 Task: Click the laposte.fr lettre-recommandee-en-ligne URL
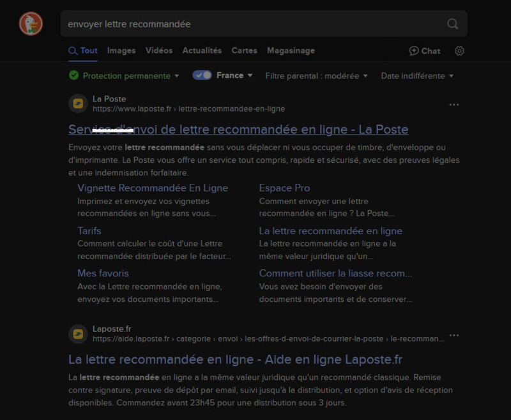click(188, 109)
